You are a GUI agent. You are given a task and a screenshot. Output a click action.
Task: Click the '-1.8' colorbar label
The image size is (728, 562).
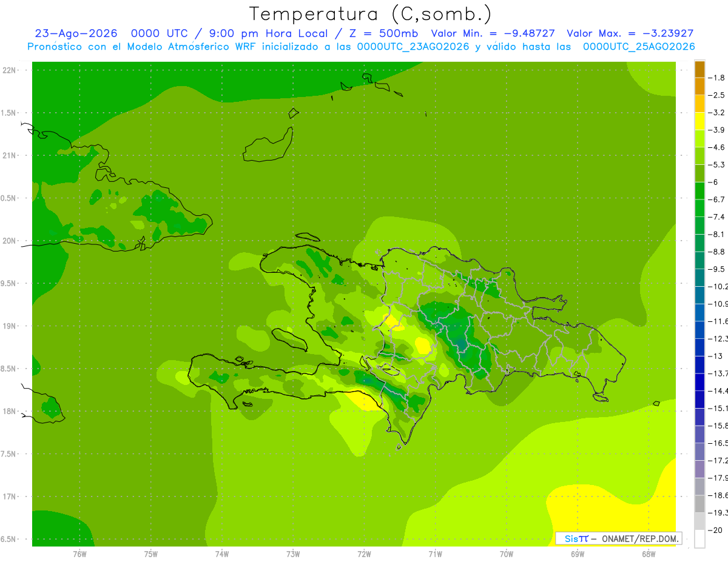(x=718, y=78)
